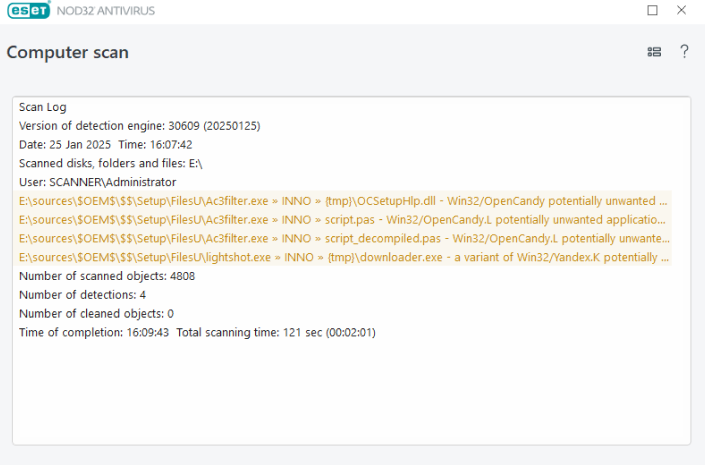Click the Computer scan page heading

tap(67, 52)
